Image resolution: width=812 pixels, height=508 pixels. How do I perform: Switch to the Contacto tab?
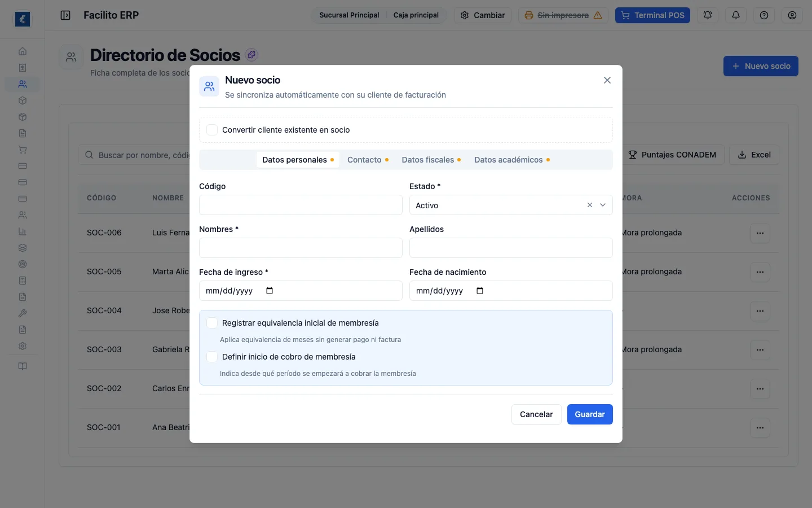[x=368, y=160]
